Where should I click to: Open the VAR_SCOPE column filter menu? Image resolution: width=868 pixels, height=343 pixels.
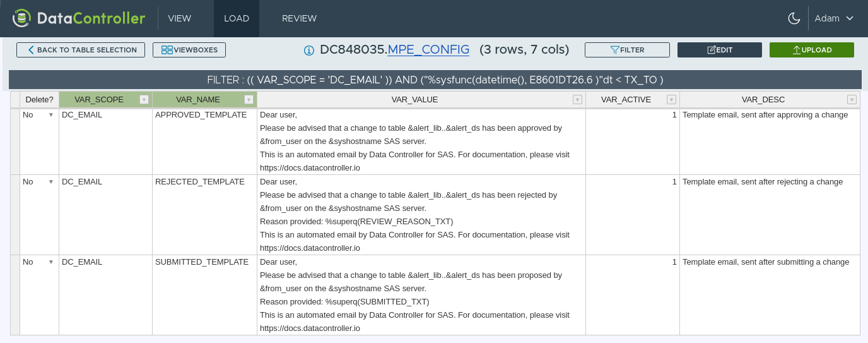[x=144, y=100]
